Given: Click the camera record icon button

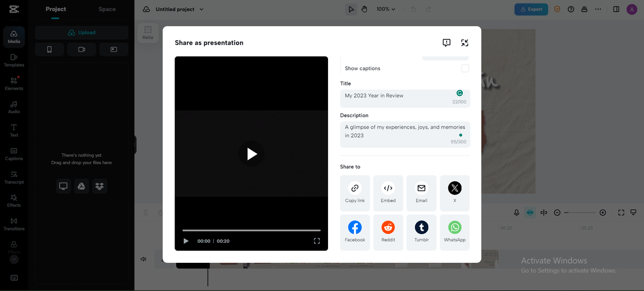Looking at the screenshot, I should [82, 49].
